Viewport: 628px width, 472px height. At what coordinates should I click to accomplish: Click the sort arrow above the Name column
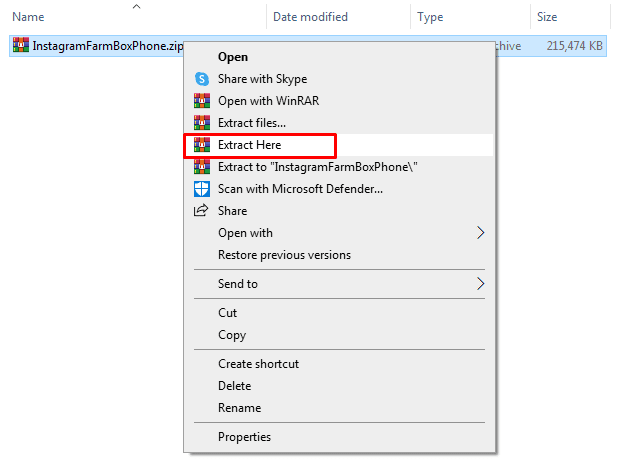point(136,7)
